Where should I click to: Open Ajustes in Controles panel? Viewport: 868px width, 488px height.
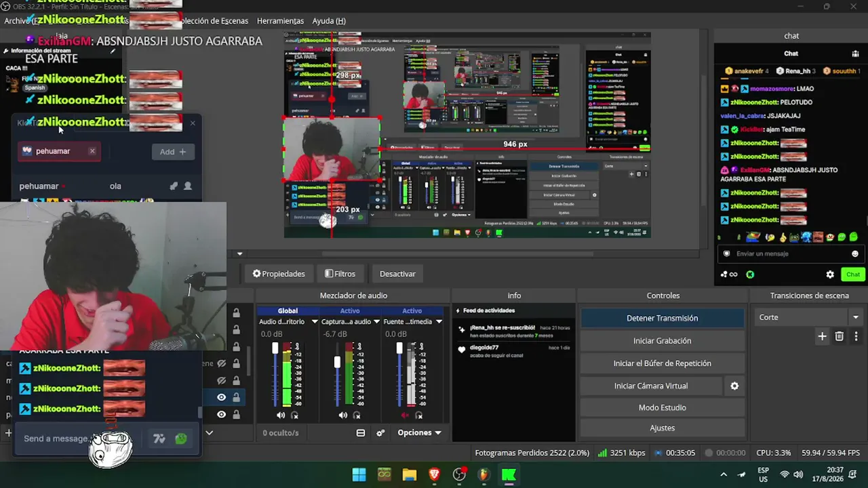click(662, 428)
